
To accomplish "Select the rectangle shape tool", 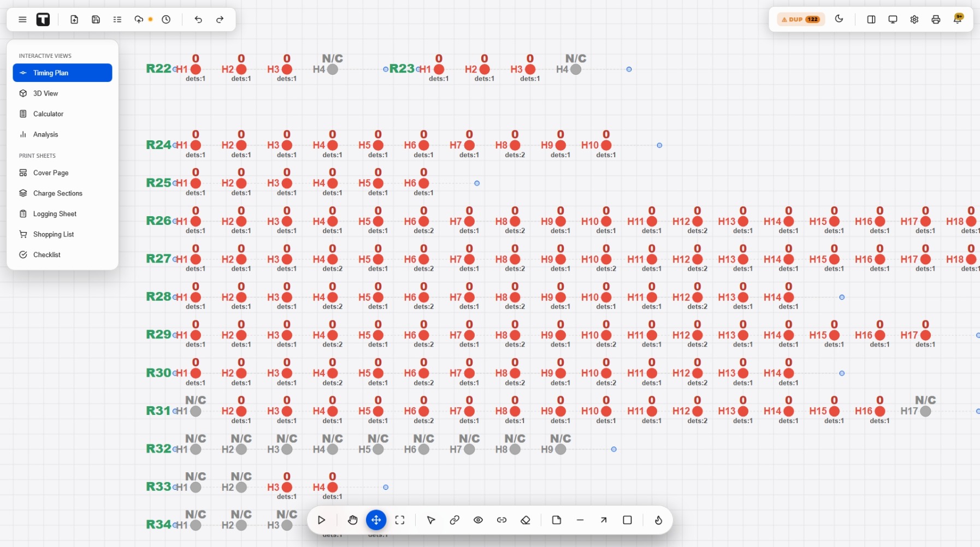I will [x=627, y=520].
